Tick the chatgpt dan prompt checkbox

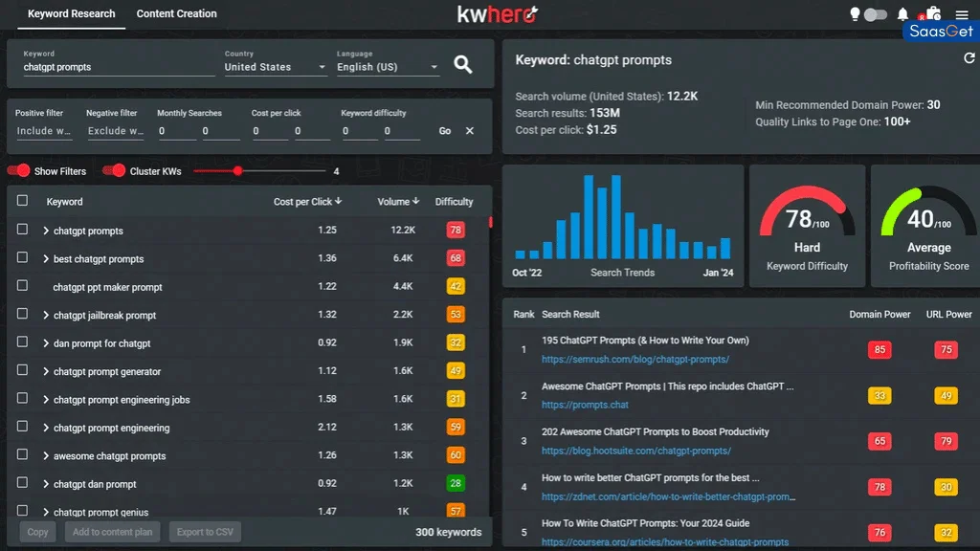click(23, 482)
